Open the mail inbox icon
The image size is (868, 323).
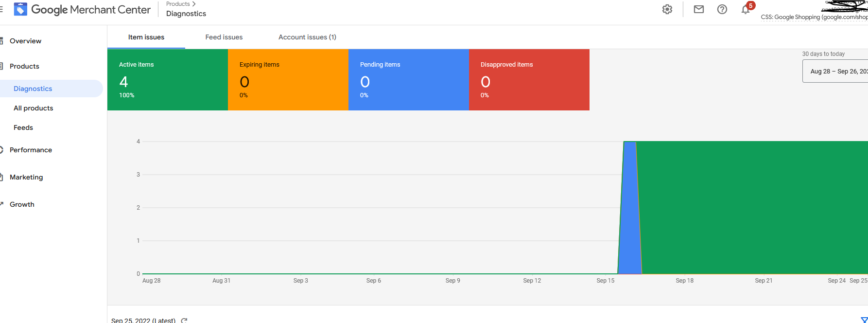point(698,9)
